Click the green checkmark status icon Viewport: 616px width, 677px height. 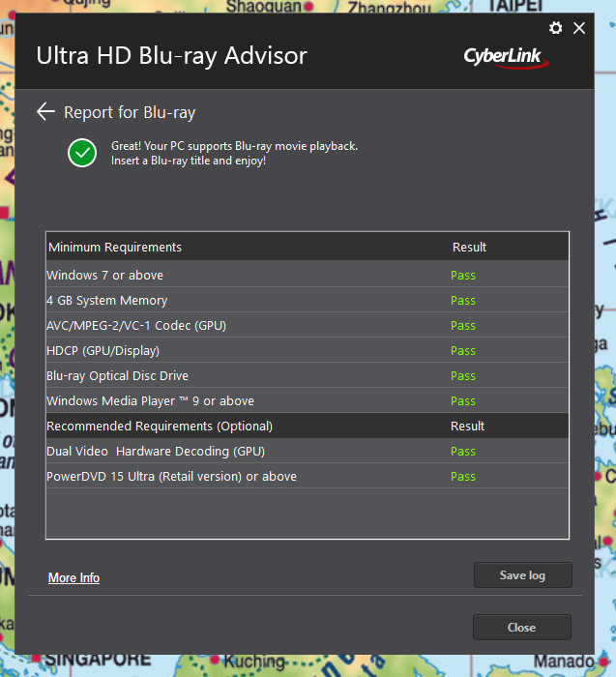tap(82, 153)
